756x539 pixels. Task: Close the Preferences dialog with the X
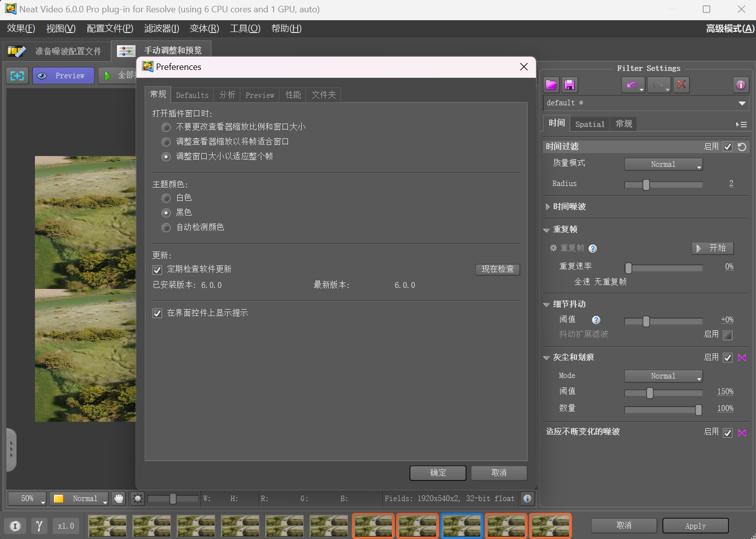(524, 67)
